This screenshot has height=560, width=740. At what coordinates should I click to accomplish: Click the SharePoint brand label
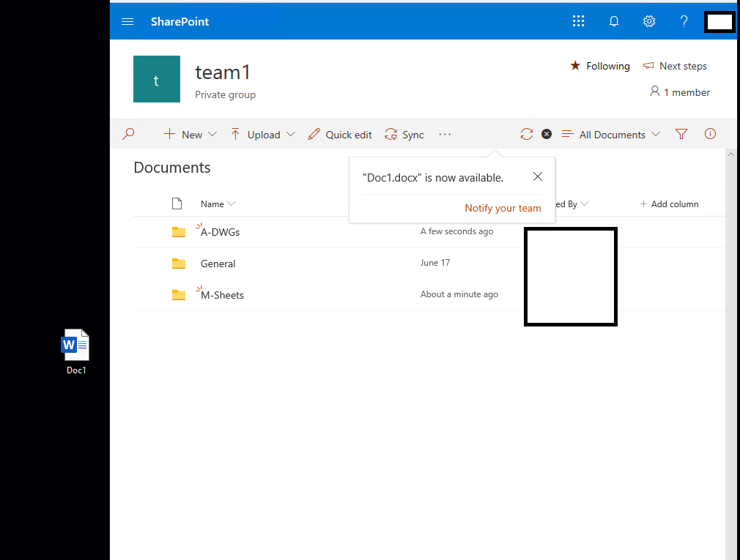point(180,22)
